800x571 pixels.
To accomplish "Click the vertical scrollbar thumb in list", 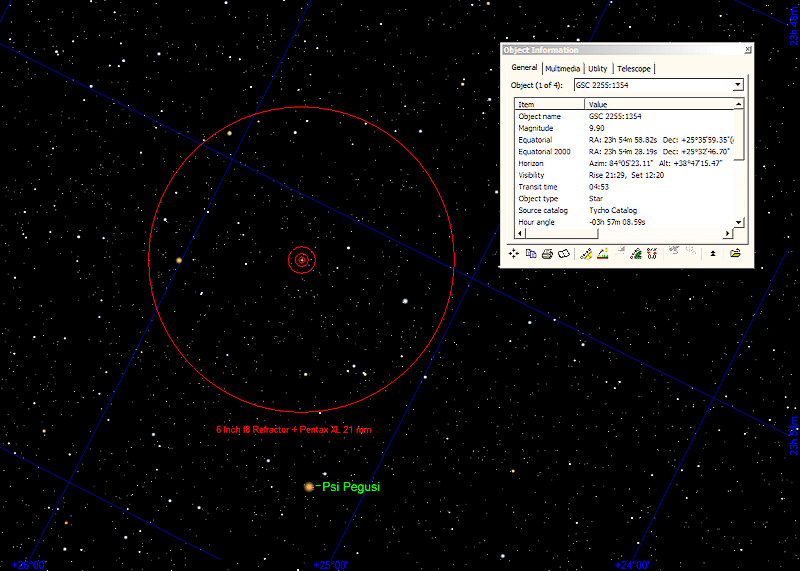I will 739,135.
